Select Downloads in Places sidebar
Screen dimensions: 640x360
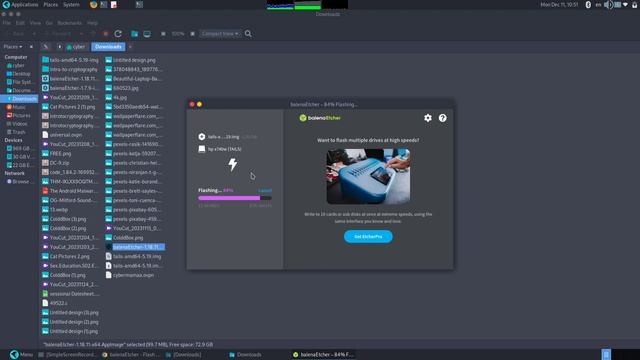[x=19, y=99]
